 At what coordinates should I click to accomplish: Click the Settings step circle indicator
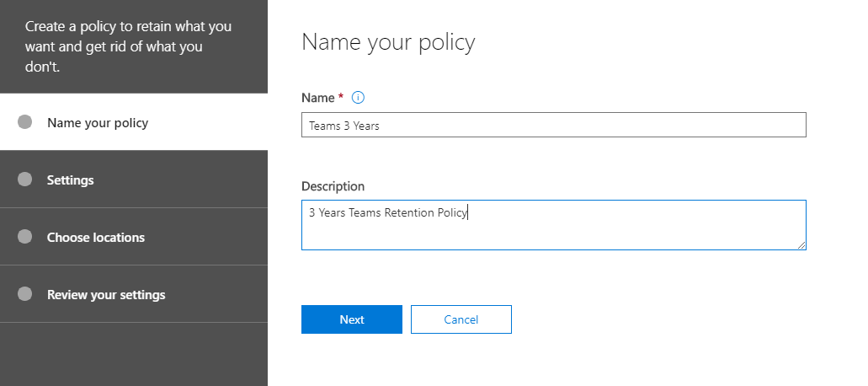pyautogui.click(x=25, y=180)
